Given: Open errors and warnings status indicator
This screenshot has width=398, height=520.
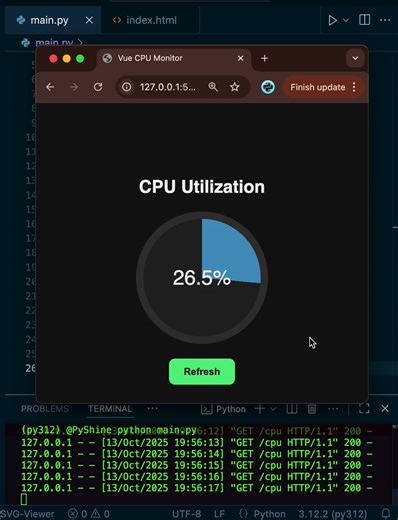Looking at the screenshot, I should (89, 514).
